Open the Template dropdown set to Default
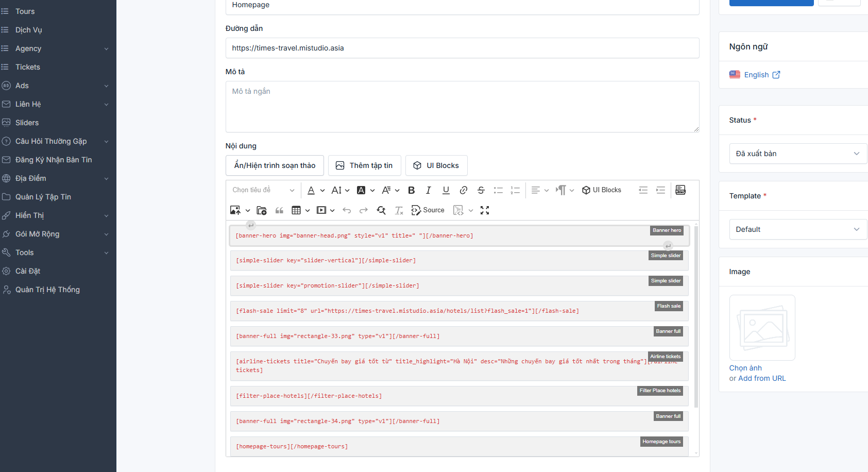 (797, 229)
